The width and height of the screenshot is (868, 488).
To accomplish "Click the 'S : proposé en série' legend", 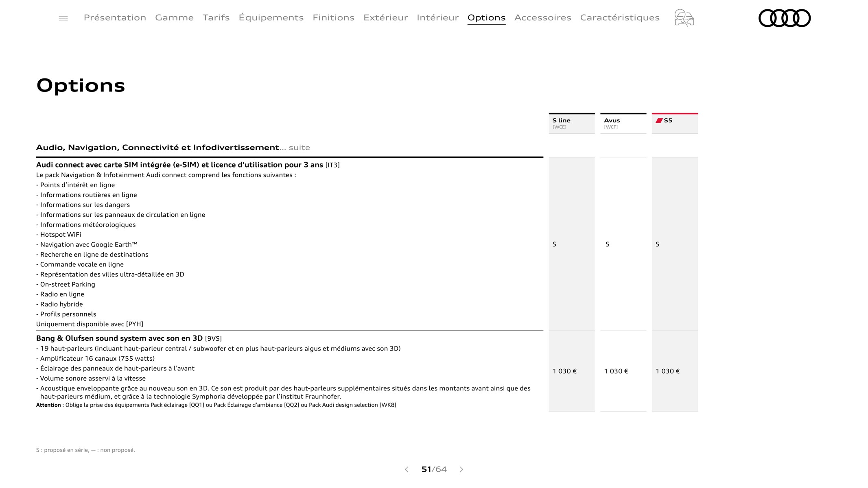I will coord(85,450).
